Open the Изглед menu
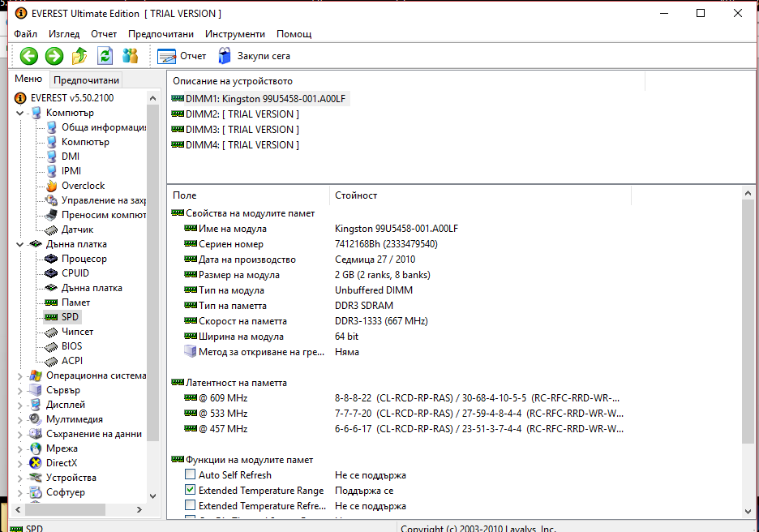759x532 pixels. [64, 34]
